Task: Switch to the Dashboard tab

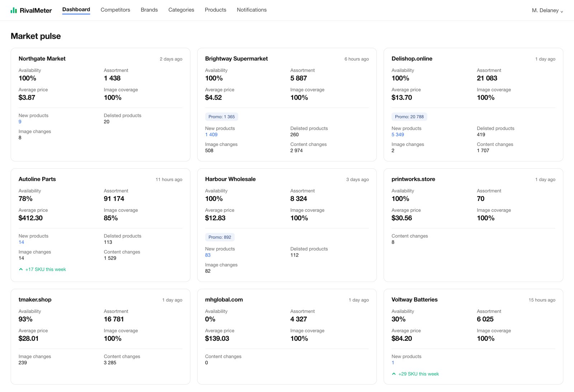Action: (x=76, y=9)
